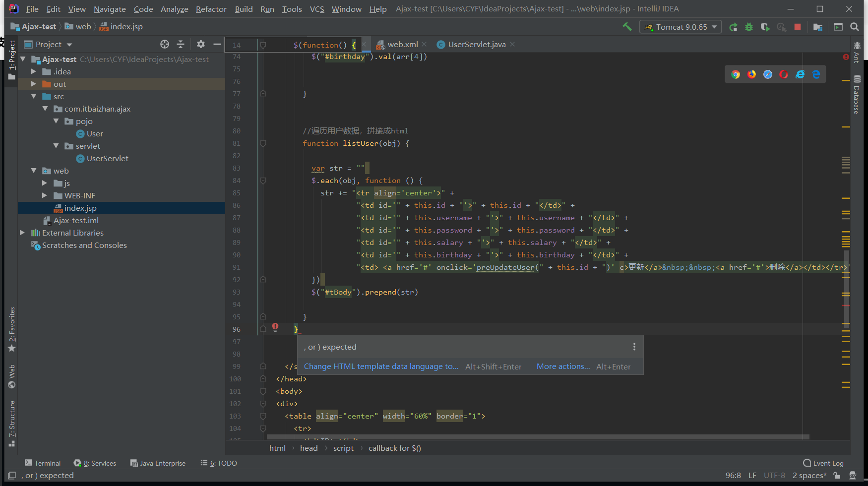This screenshot has width=868, height=486.
Task: Click More actions... link in popup
Action: [563, 366]
